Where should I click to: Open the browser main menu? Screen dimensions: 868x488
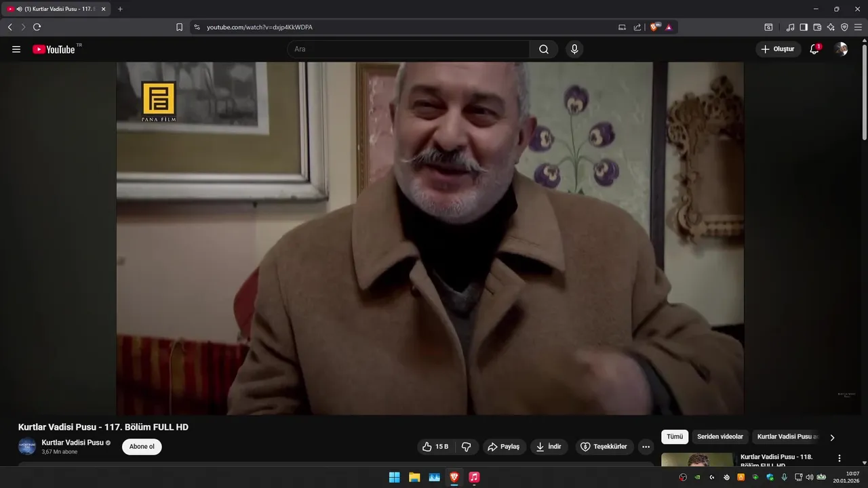858,27
